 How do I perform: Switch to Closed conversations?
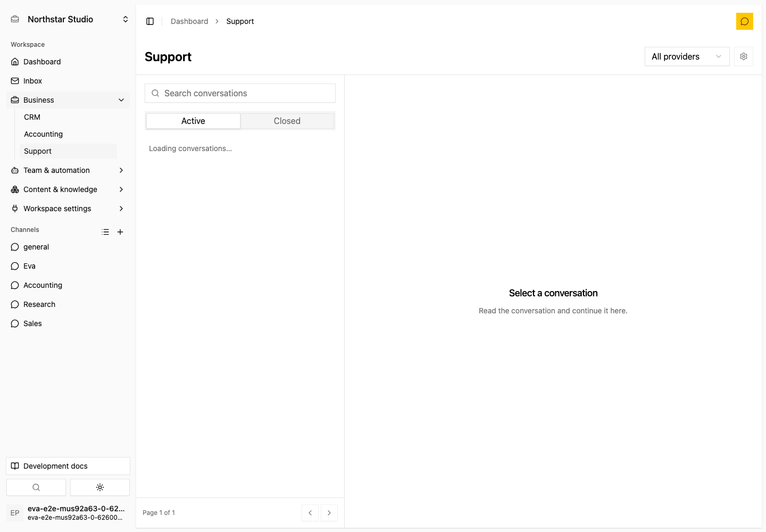point(287,121)
